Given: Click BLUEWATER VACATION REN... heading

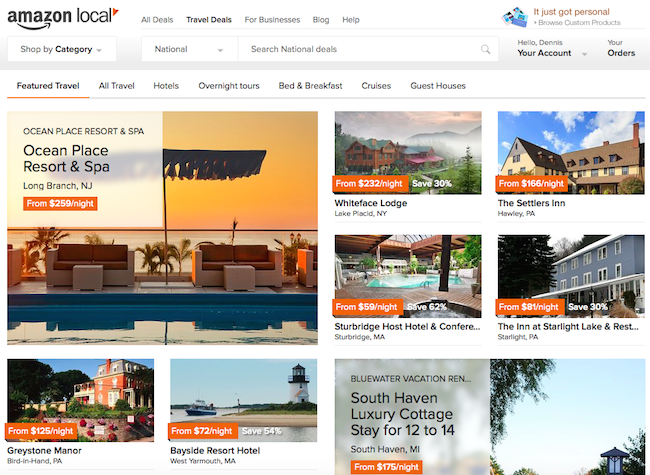Looking at the screenshot, I should tap(410, 379).
